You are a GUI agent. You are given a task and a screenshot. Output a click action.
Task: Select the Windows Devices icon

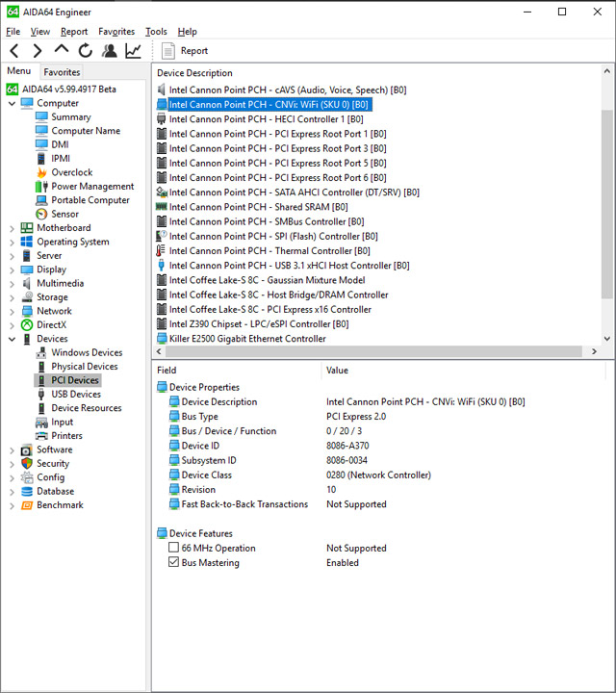tap(41, 352)
